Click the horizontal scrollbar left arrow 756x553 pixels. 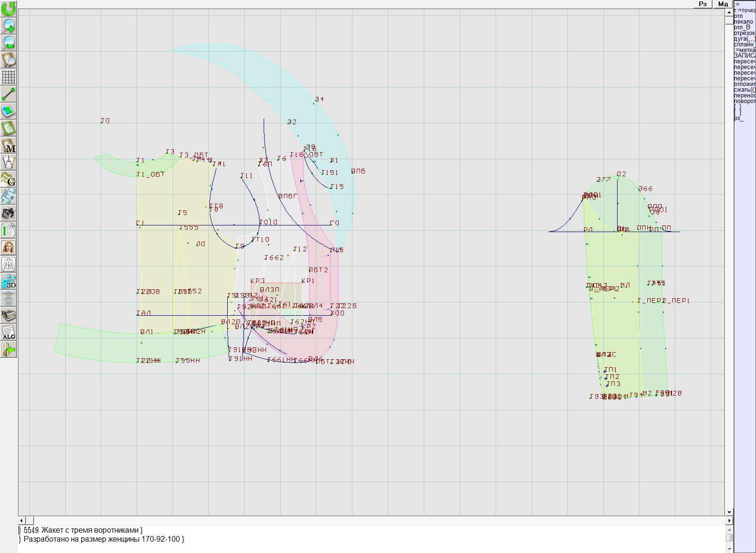coord(22,520)
